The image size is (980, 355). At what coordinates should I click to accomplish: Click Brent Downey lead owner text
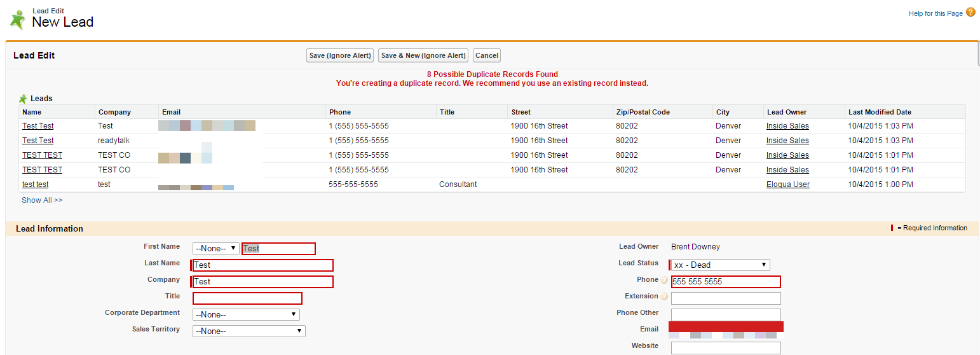pyautogui.click(x=696, y=247)
